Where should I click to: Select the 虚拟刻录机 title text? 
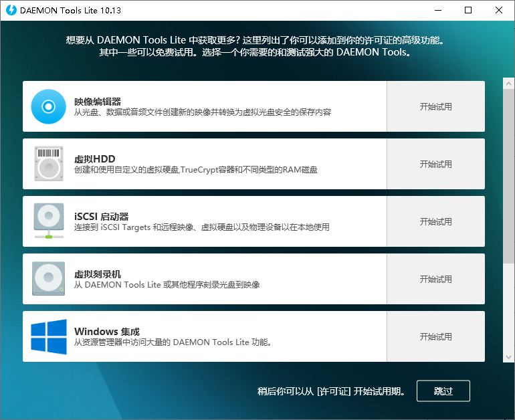[x=98, y=274]
